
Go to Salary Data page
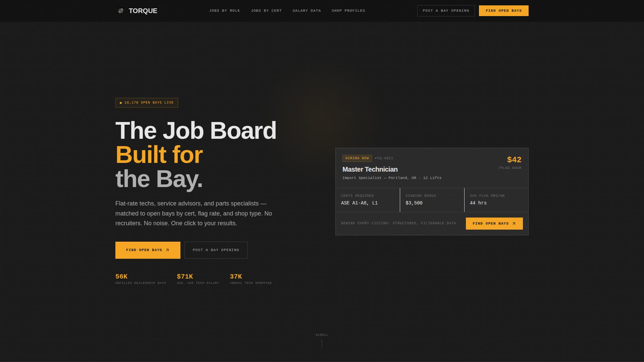tap(307, 11)
